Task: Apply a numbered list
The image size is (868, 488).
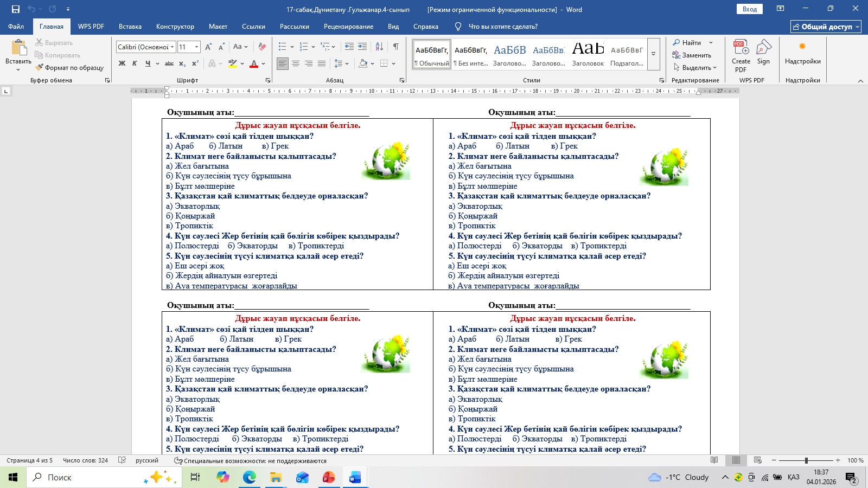Action: tap(303, 47)
